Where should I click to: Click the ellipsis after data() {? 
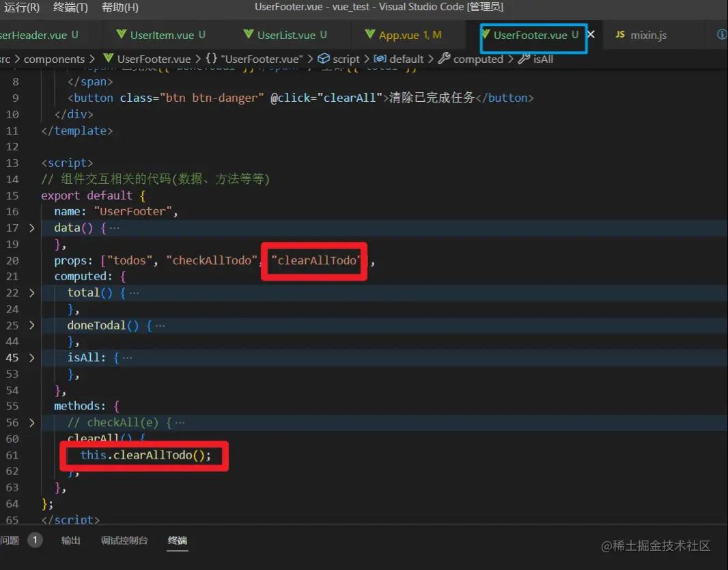[x=114, y=228]
